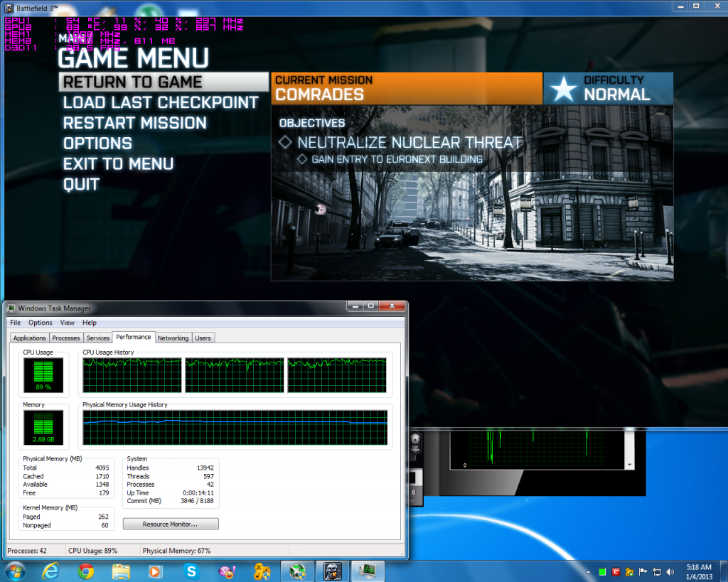Viewport: 728px width, 582px height.
Task: Click the Nonpaged 60 kernel memory value
Action: [x=105, y=525]
